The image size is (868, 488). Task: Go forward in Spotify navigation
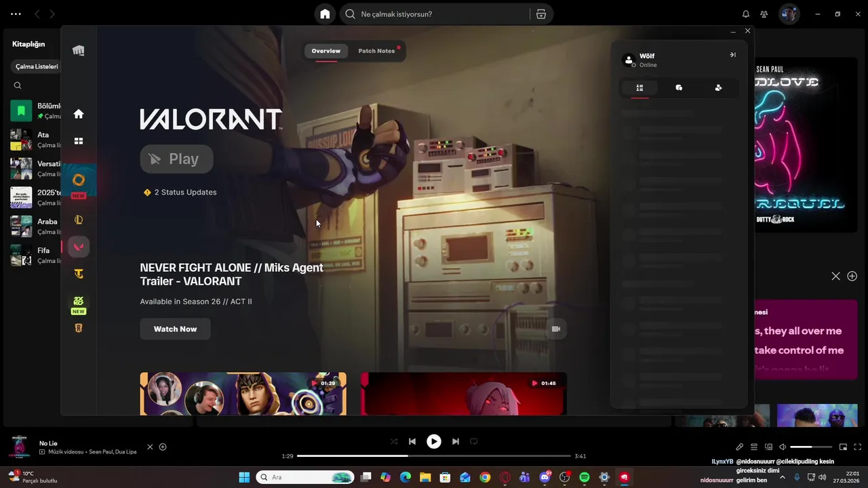click(52, 14)
